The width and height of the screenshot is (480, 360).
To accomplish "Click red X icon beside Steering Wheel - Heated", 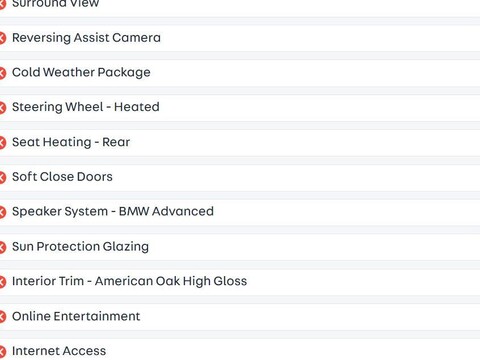I will pyautogui.click(x=2, y=108).
